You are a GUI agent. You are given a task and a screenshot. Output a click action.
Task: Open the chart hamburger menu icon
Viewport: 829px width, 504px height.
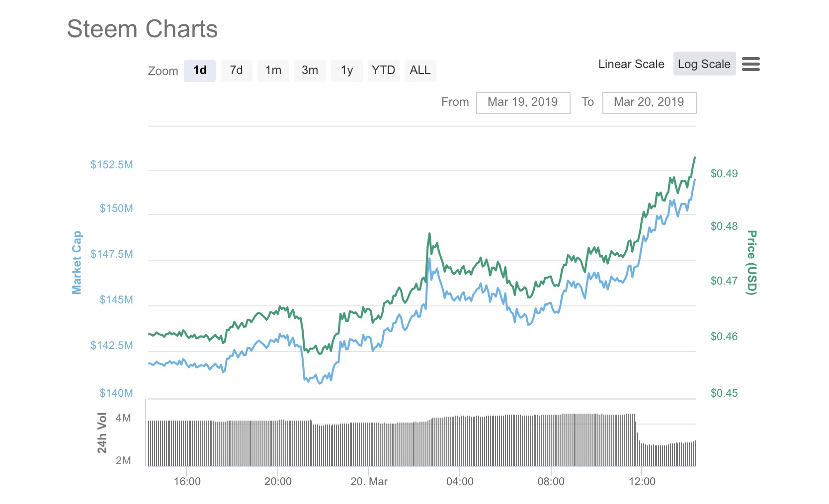750,64
